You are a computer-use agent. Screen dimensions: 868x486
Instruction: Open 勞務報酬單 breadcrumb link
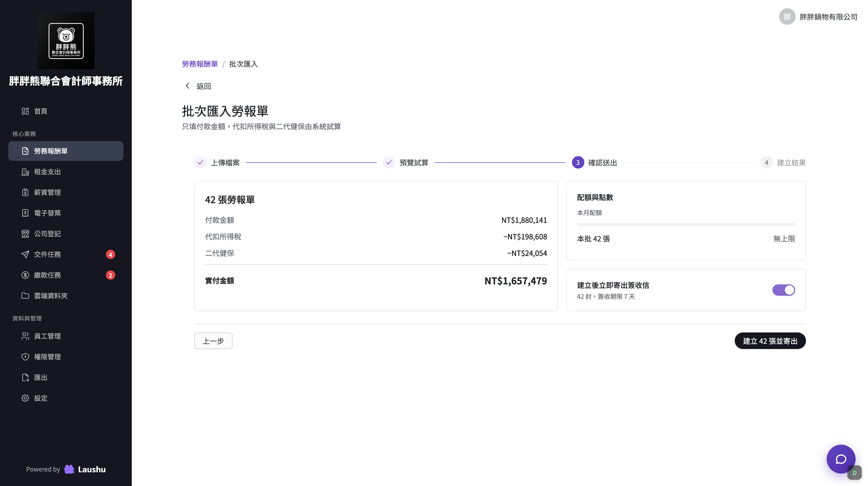coord(200,64)
